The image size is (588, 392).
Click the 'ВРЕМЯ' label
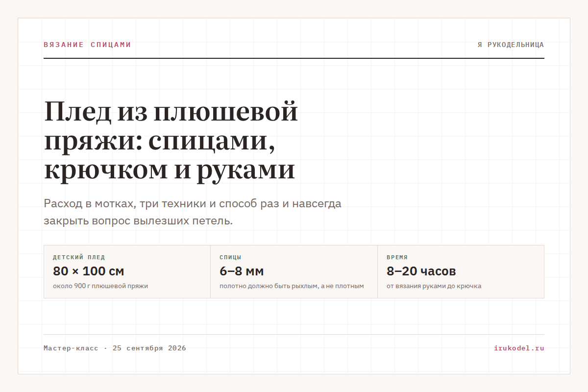[397, 257]
